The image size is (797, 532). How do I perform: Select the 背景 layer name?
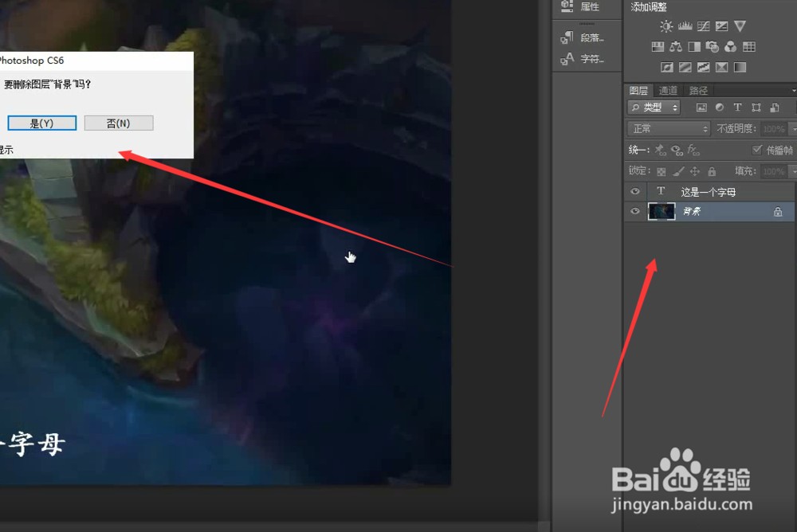(692, 211)
